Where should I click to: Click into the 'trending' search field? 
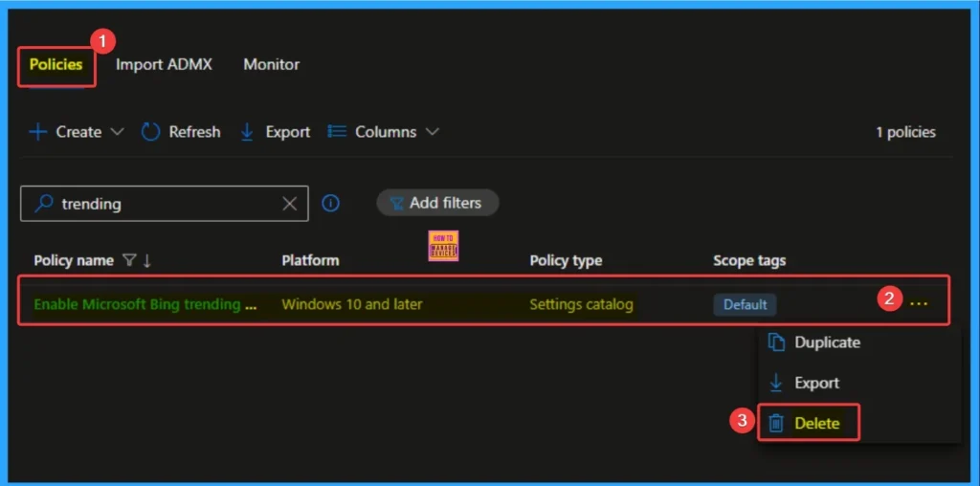(165, 204)
